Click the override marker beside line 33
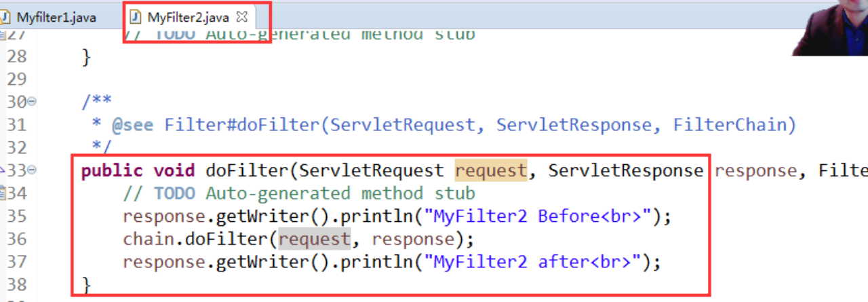Screen dimensions: 868x302 (x=2, y=170)
